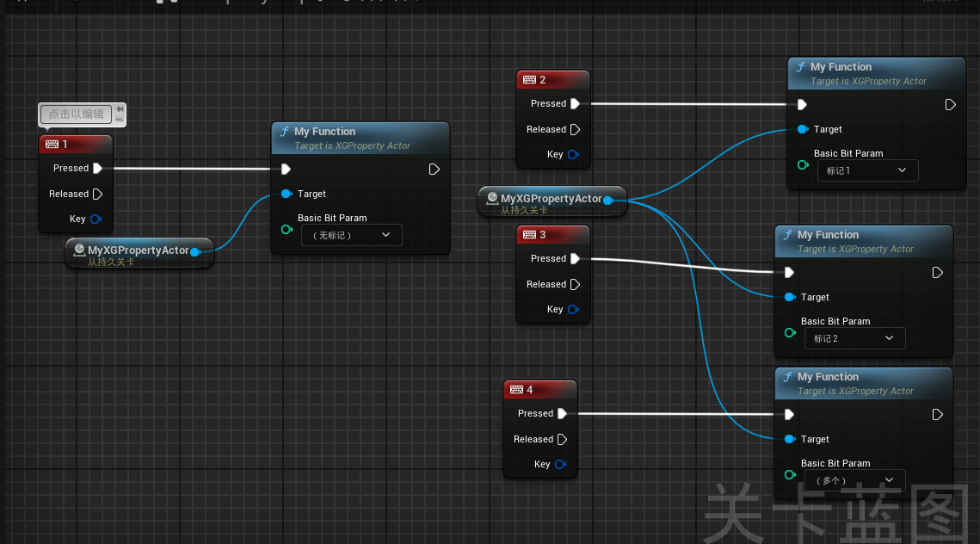Screen dimensions: 980x544
Task: Click exec output pin of 标记2 My Function node
Action: [x=937, y=273]
